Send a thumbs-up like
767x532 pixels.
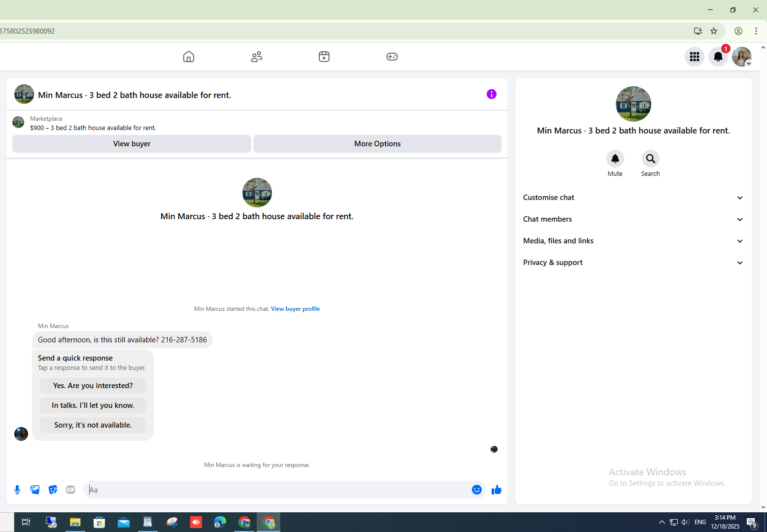(497, 490)
